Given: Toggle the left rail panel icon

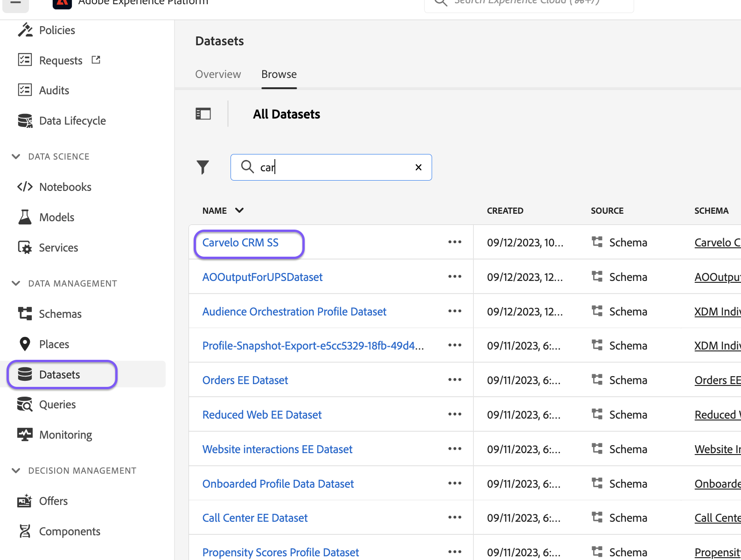Looking at the screenshot, I should [203, 114].
